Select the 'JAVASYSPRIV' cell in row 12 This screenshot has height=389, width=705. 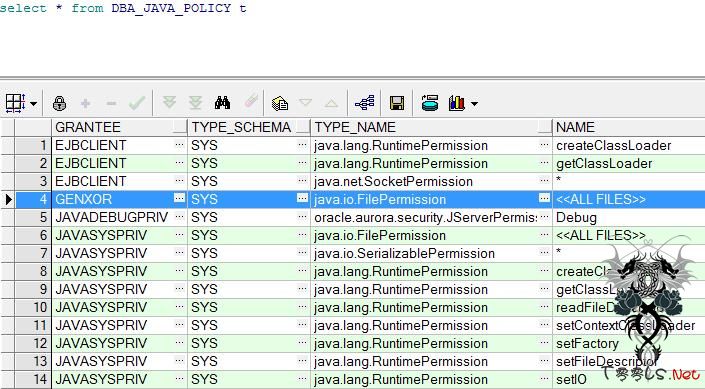pyautogui.click(x=119, y=343)
